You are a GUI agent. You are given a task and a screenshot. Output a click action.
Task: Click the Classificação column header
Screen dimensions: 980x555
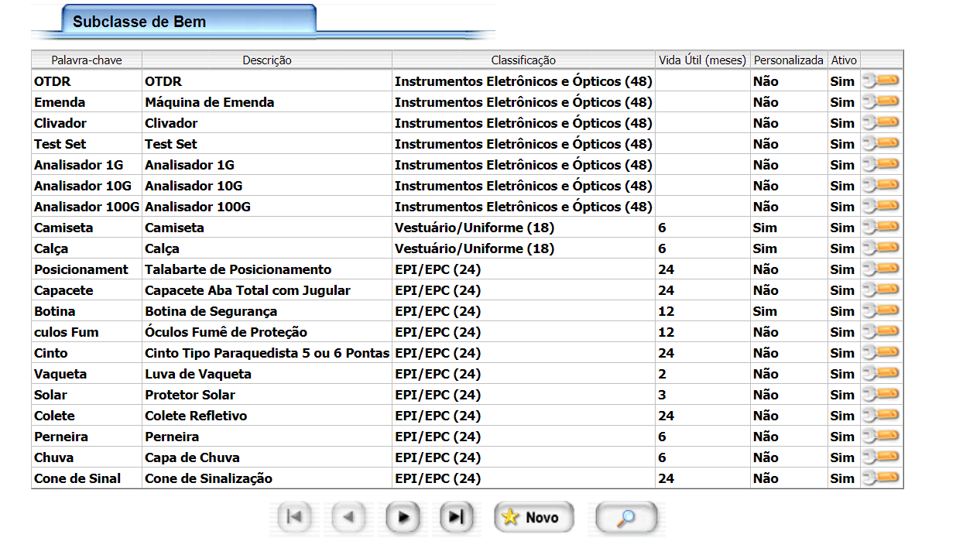point(523,60)
